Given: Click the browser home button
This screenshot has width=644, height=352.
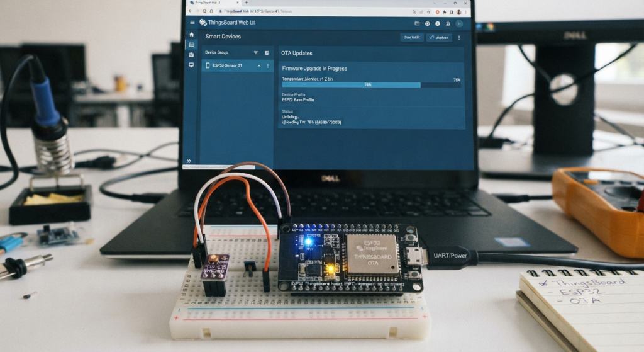Looking at the screenshot, I should 211,11.
